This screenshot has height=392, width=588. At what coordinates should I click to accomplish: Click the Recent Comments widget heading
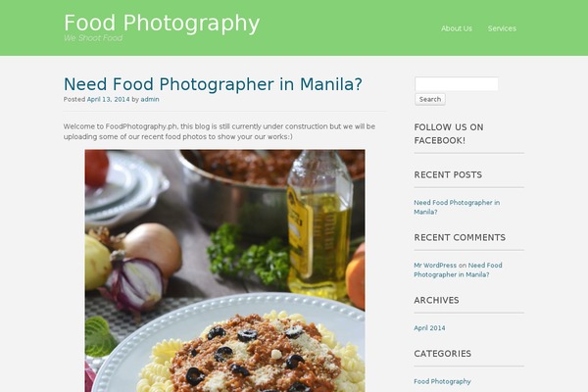coord(460,237)
